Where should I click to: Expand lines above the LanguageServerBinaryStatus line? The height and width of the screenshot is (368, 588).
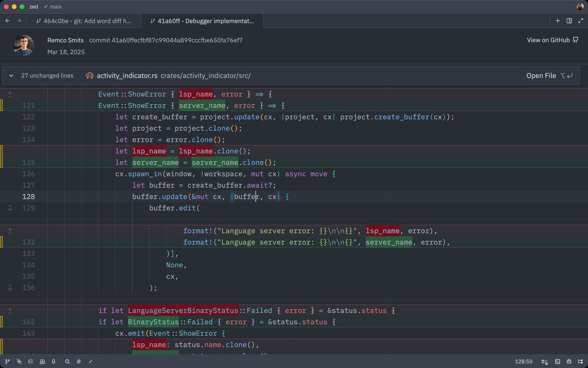point(10,311)
